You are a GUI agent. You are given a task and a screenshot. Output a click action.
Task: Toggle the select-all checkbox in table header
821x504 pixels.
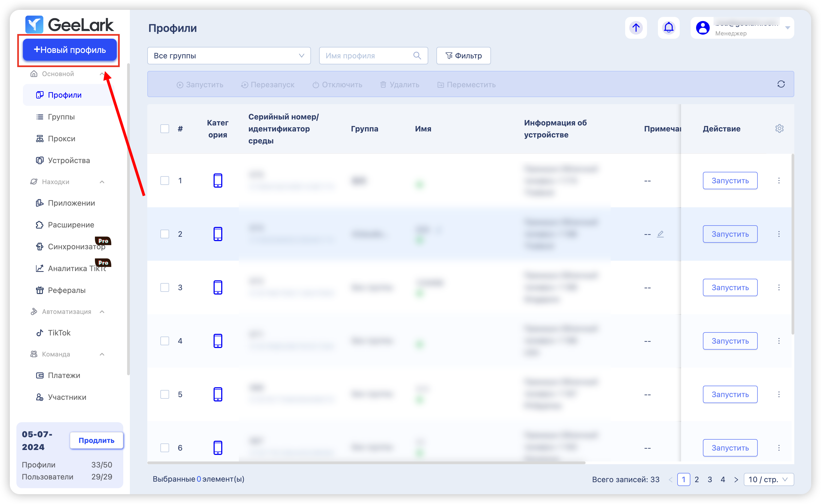(165, 129)
